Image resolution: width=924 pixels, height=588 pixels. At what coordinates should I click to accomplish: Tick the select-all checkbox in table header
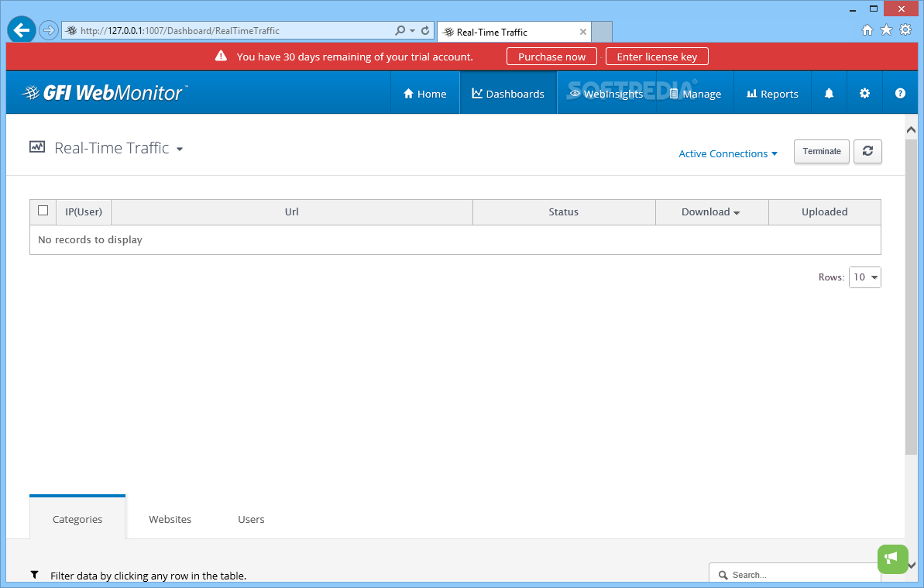point(43,211)
